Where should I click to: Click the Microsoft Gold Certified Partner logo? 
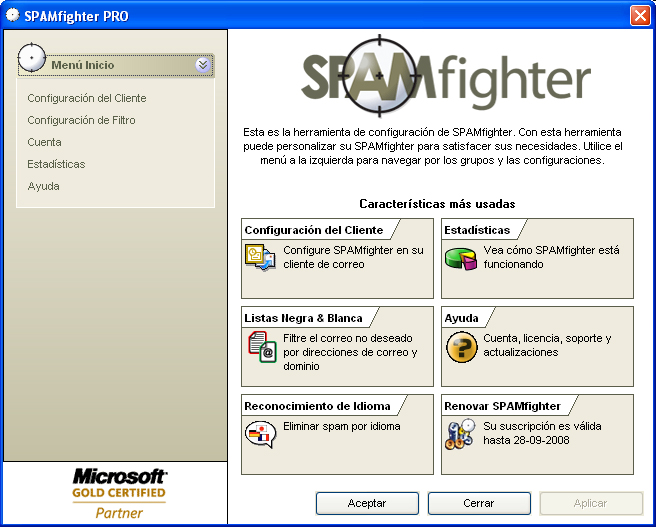[119, 493]
